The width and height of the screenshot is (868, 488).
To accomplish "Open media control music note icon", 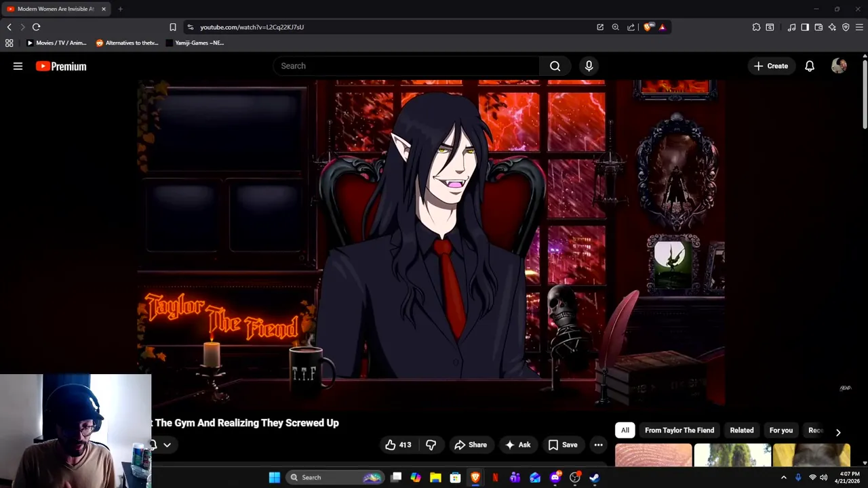I will click(x=791, y=27).
